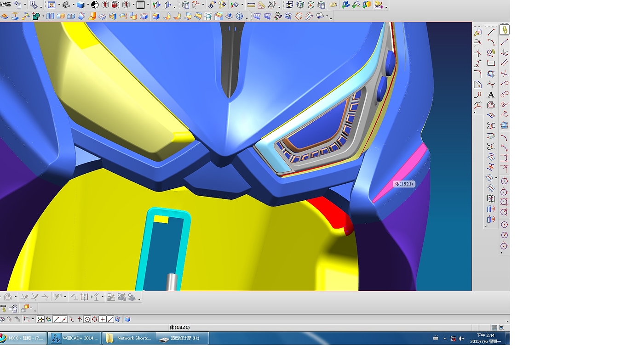
Task: Open the selection rectangle dropdown arrow
Action: coord(33,319)
